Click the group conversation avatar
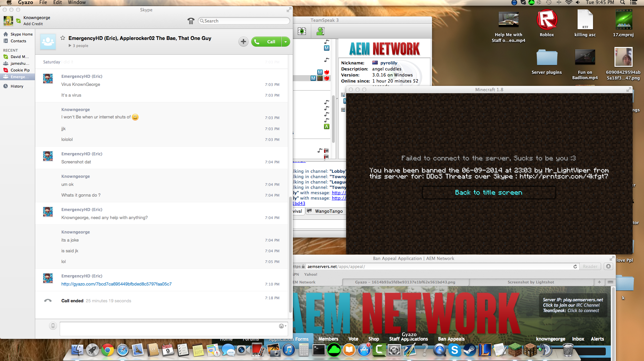Screen dimensions: 644x361 click(x=48, y=42)
